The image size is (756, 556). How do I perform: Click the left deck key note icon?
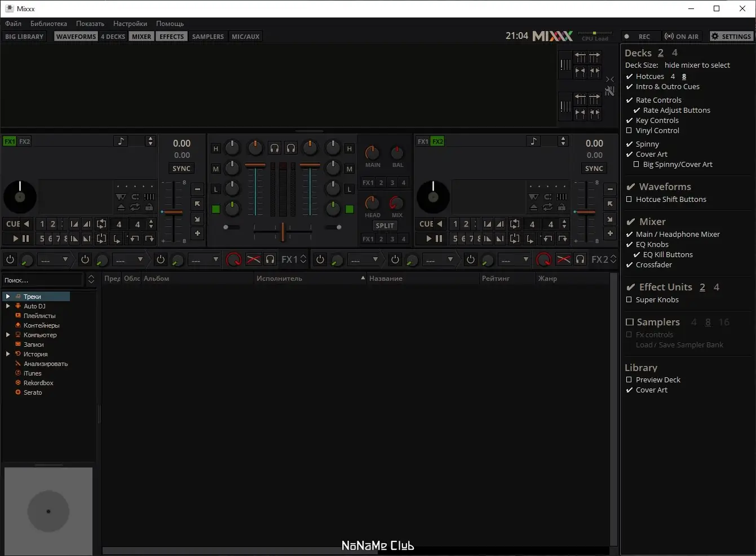coord(121,141)
